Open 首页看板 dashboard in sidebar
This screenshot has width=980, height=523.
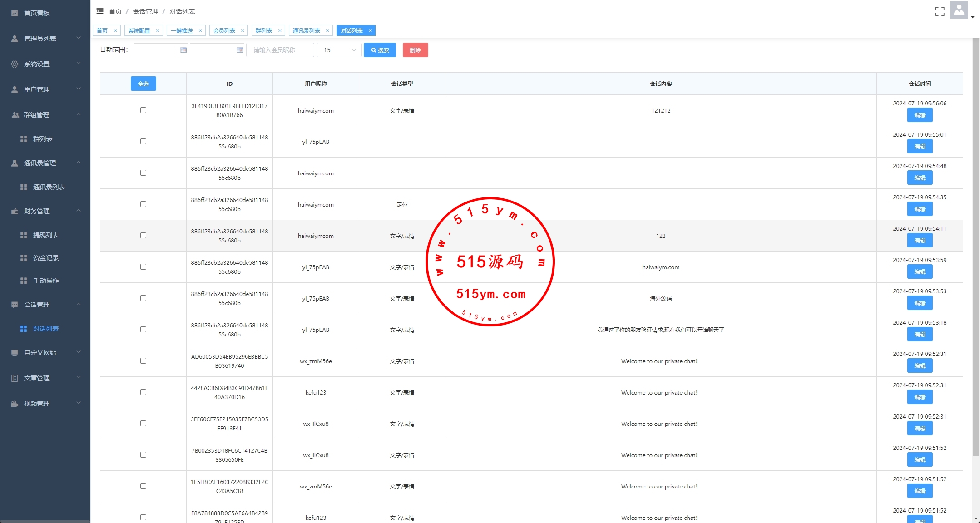pyautogui.click(x=37, y=13)
